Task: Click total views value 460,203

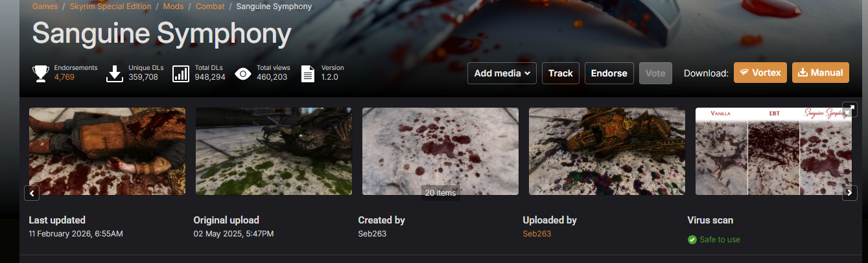Action: tap(272, 77)
